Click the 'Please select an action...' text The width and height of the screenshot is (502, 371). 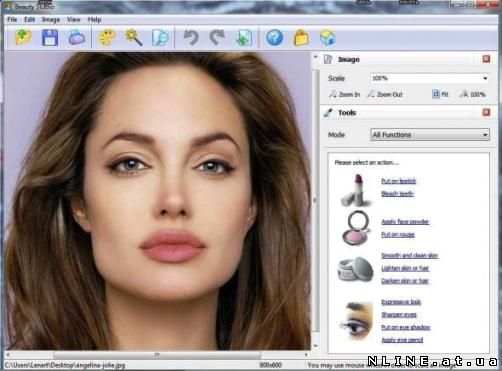pos(366,163)
